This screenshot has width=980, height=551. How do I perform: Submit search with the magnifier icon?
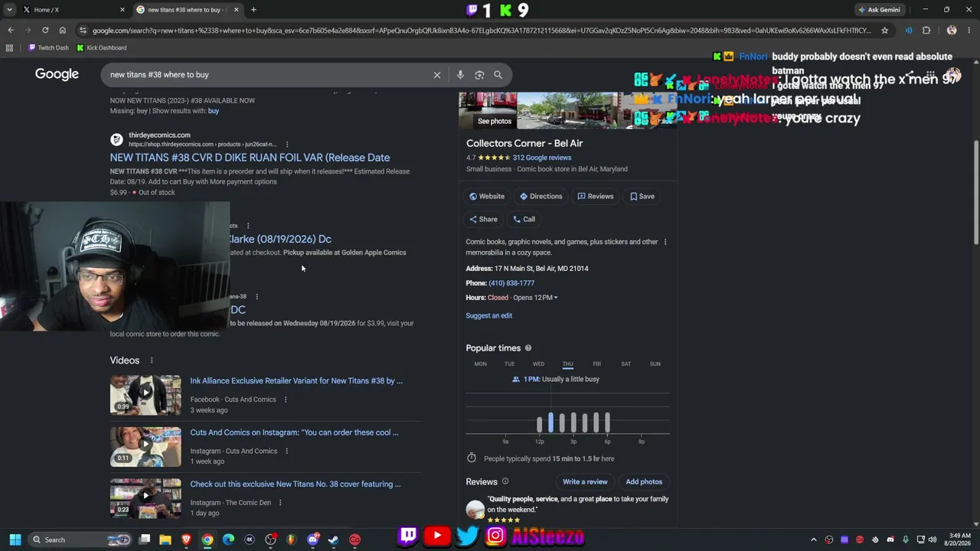click(498, 75)
